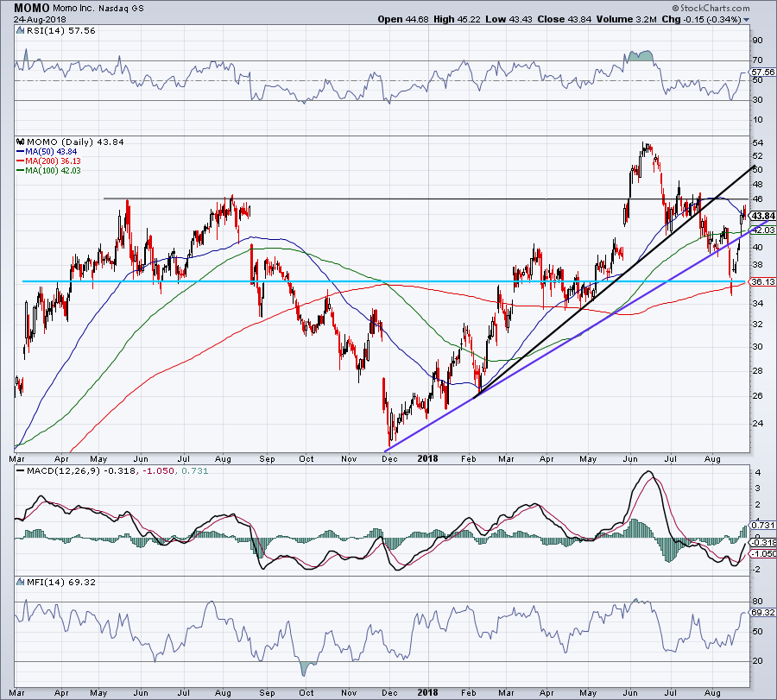Click the black line marker before MACD(12,26,9)
Screen dimensions: 777x700
click(x=21, y=470)
